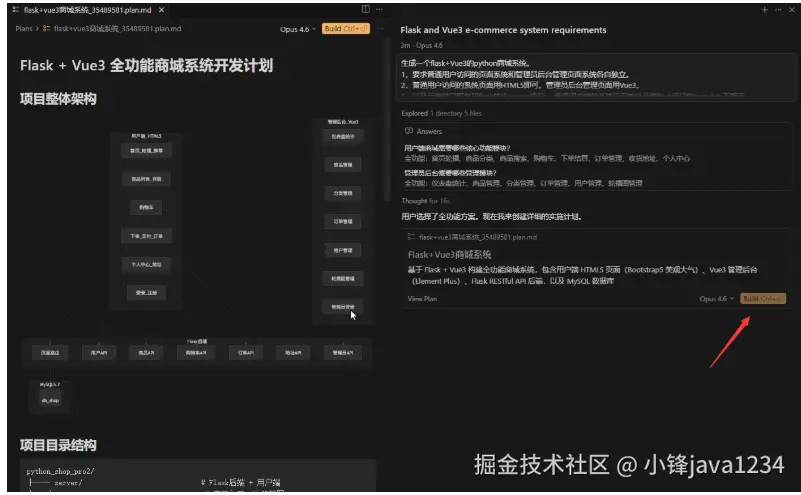Click the breadcrumb plan file icon
This screenshot has width=801, height=495.
[x=46, y=29]
